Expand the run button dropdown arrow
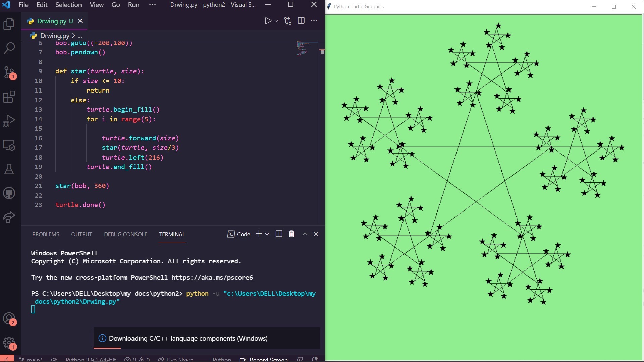 [x=276, y=21]
